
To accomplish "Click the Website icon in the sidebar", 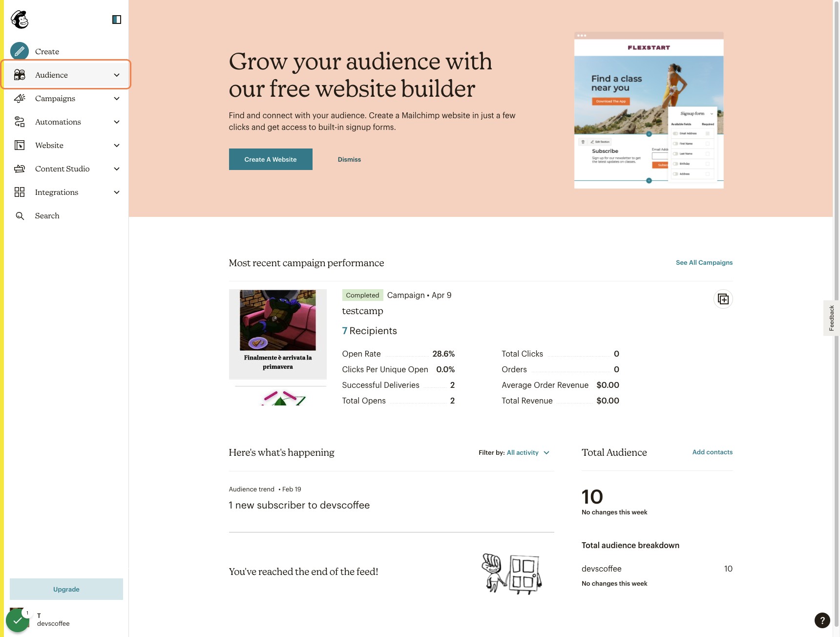I will pyautogui.click(x=20, y=145).
